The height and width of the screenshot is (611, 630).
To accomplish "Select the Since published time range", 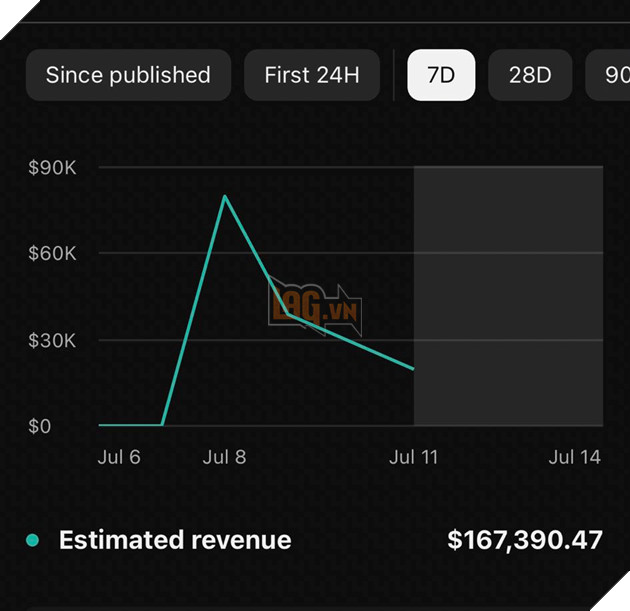I will 128,75.
